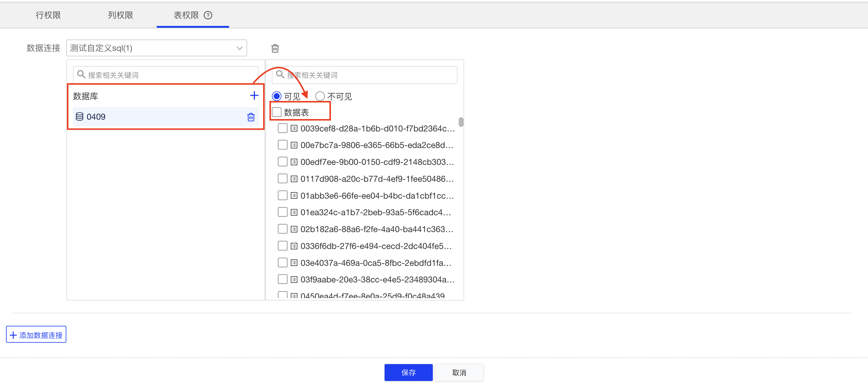Click the database icon next to 0409
The height and width of the screenshot is (387, 868).
pyautogui.click(x=80, y=117)
